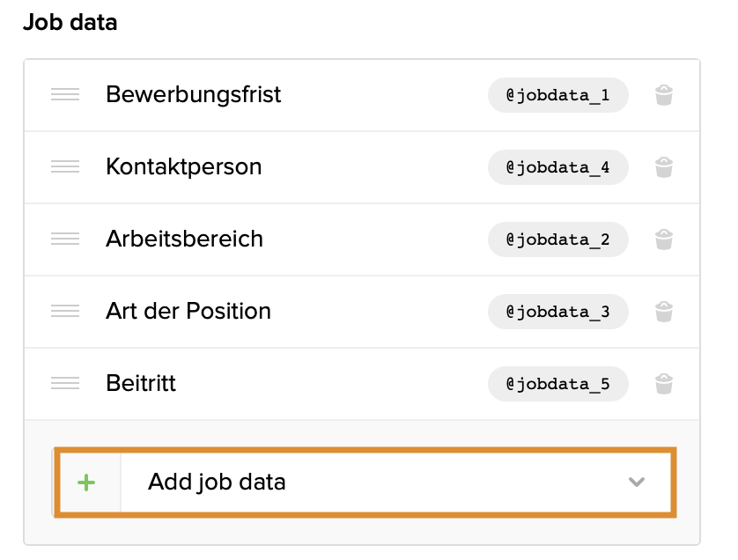
Task: Click the @jobdata_5 tag badge
Action: pyautogui.click(x=557, y=384)
